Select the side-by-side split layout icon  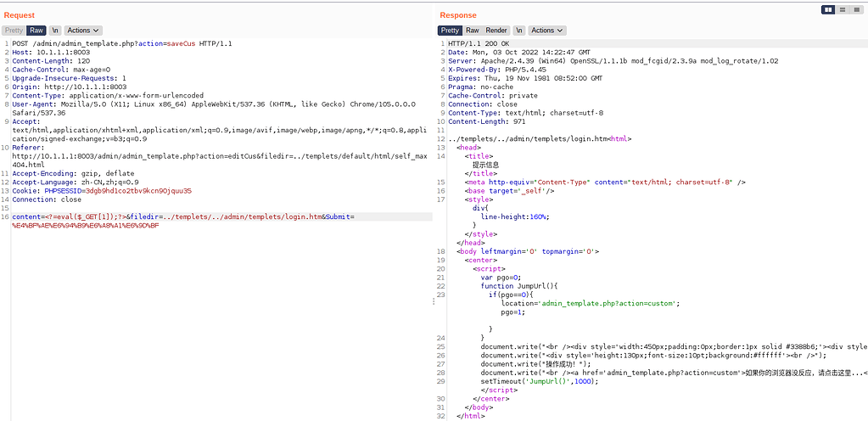[x=829, y=9]
